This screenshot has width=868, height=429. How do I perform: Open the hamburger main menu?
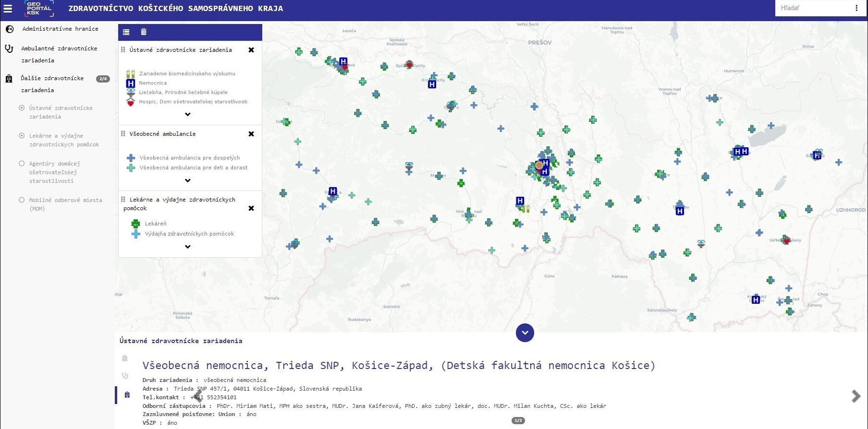8,8
